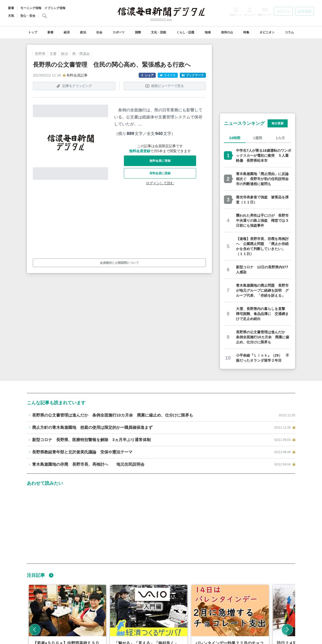Open 経済 navigation item
322x644 pixels.
(67, 32)
